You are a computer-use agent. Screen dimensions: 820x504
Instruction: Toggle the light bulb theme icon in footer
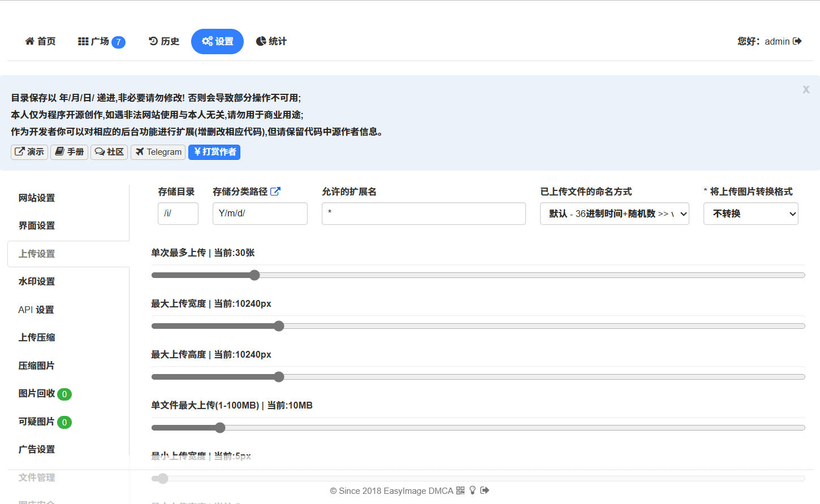473,490
